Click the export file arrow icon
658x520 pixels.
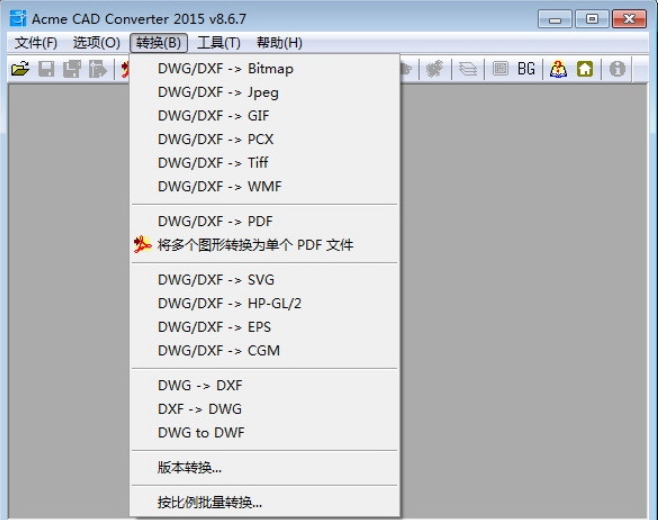(98, 69)
